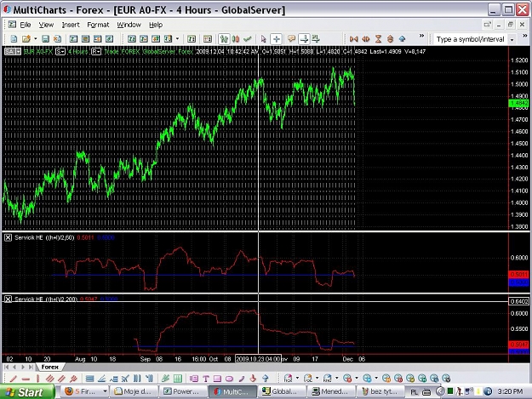532x399 pixels.
Task: Expand the Firefox taskbar group arrow
Action: [x=105, y=391]
